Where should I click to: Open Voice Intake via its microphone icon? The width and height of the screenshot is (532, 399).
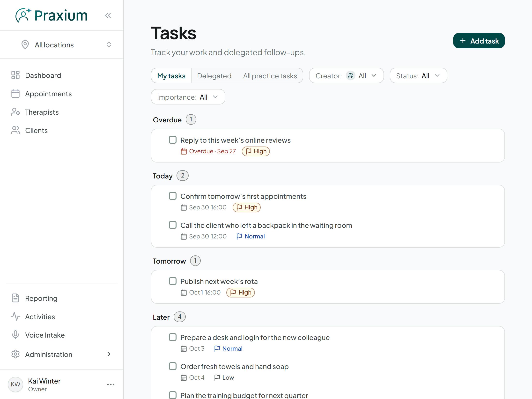(x=15, y=335)
